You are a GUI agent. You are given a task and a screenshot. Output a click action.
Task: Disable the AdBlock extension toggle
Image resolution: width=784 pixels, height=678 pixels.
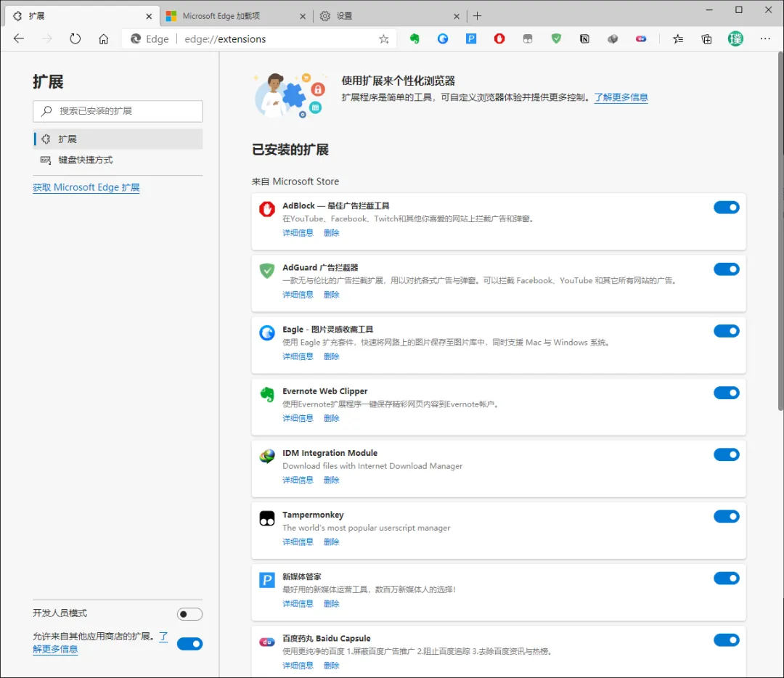point(726,207)
